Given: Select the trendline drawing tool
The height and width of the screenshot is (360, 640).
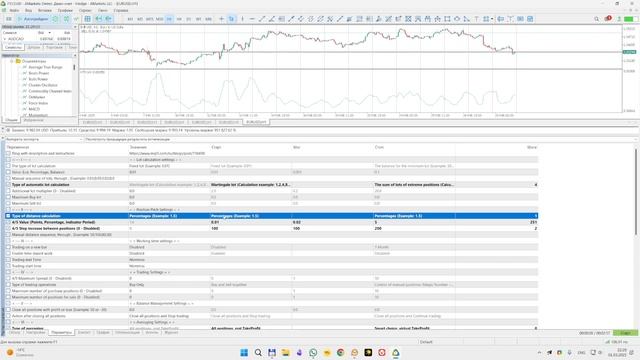Looking at the screenshot, I should pos(262,19).
